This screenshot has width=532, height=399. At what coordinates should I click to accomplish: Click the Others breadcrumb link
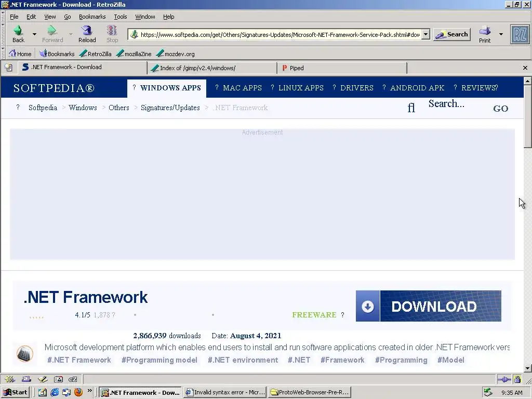pos(119,108)
